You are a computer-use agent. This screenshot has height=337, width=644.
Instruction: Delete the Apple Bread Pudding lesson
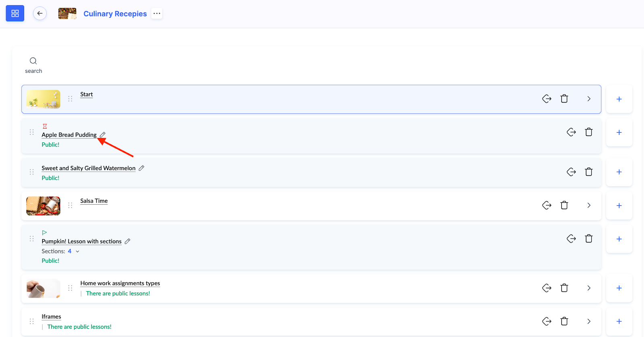[589, 132]
